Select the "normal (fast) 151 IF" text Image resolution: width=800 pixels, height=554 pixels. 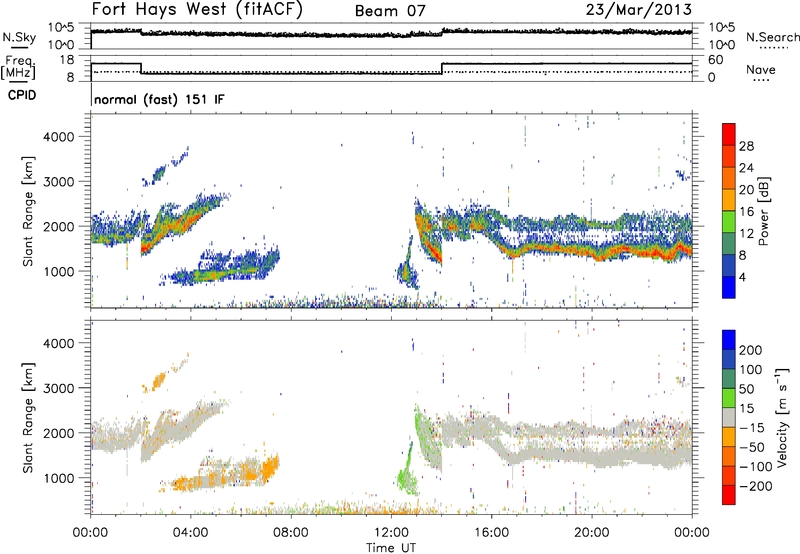(159, 99)
